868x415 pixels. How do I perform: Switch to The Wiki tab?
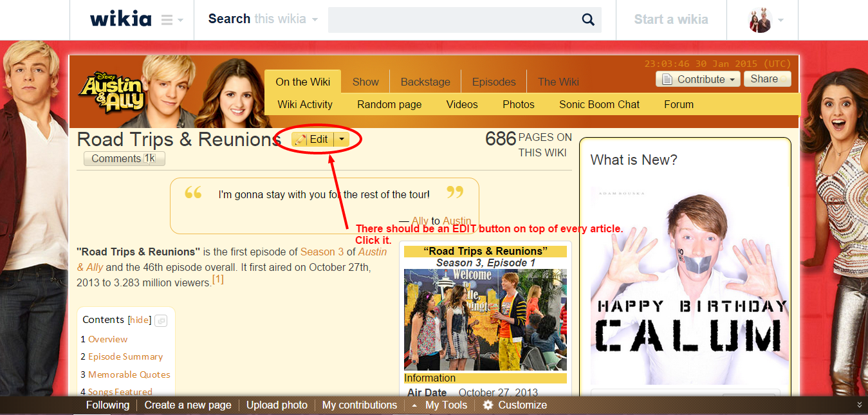click(x=559, y=82)
